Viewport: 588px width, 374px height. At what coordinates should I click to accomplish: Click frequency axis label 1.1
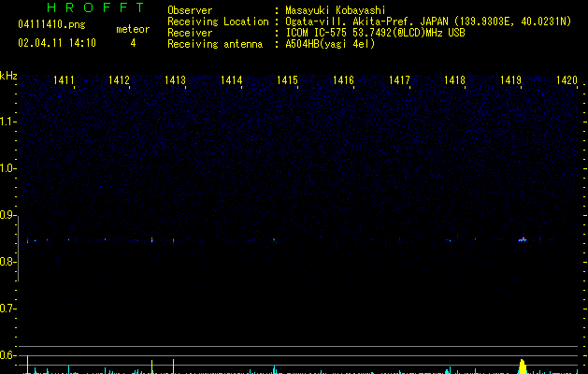click(x=7, y=122)
